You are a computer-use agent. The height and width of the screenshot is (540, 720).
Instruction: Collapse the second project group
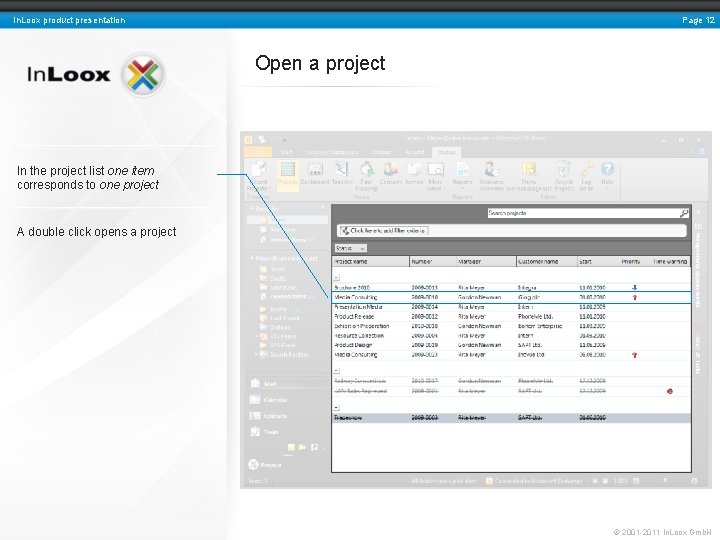click(337, 370)
